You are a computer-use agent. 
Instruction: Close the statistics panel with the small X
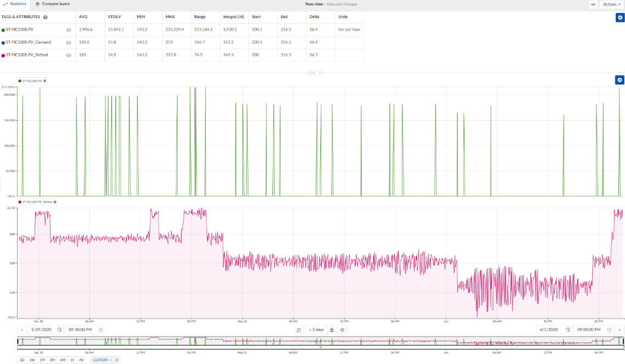[320, 73]
